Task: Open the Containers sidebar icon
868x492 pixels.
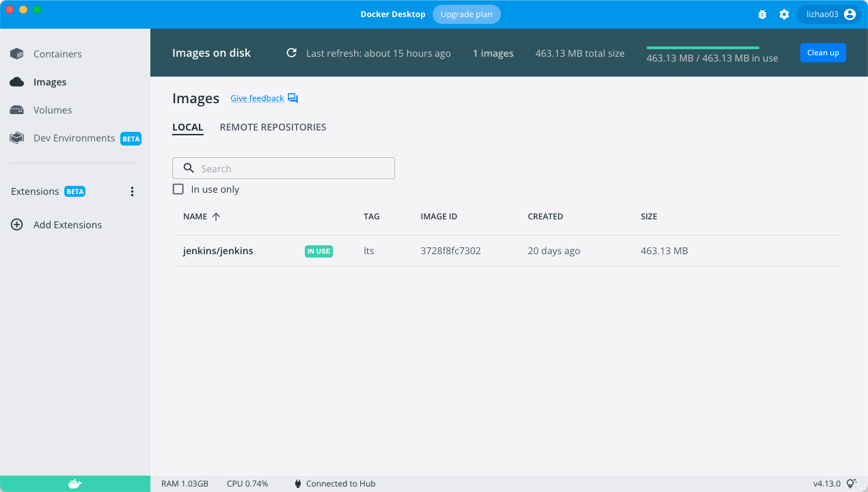Action: coord(16,54)
